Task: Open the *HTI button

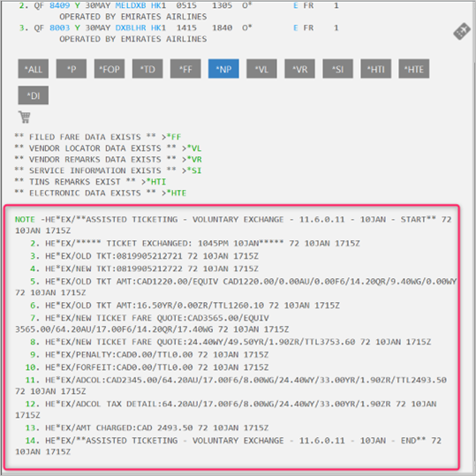Action: click(376, 69)
